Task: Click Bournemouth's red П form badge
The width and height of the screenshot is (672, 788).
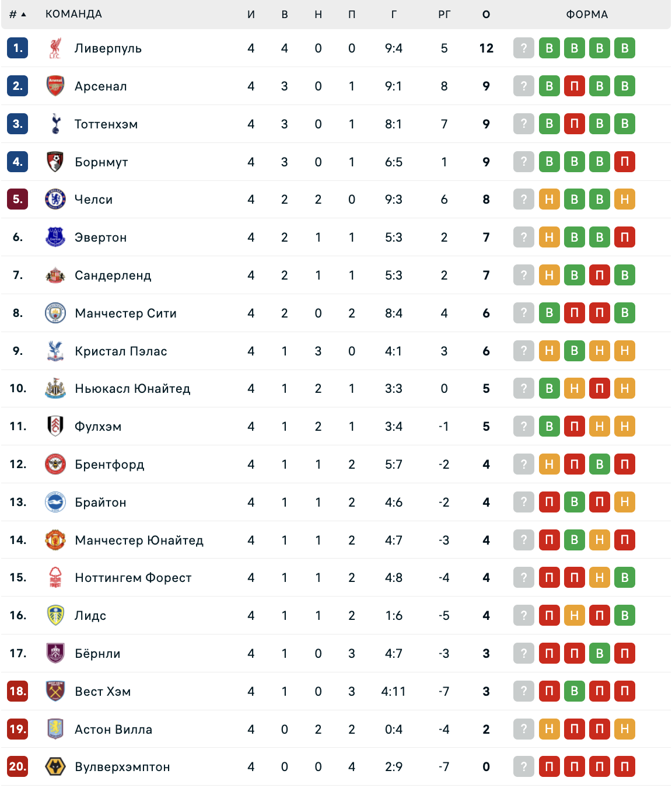Action: [624, 162]
